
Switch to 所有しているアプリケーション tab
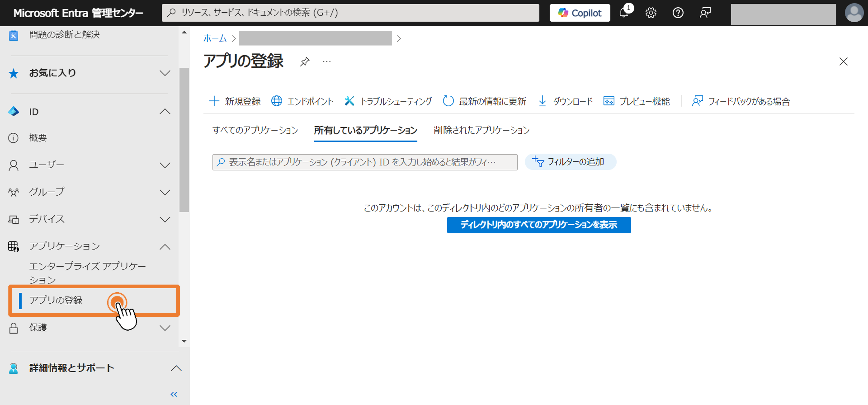pos(366,130)
